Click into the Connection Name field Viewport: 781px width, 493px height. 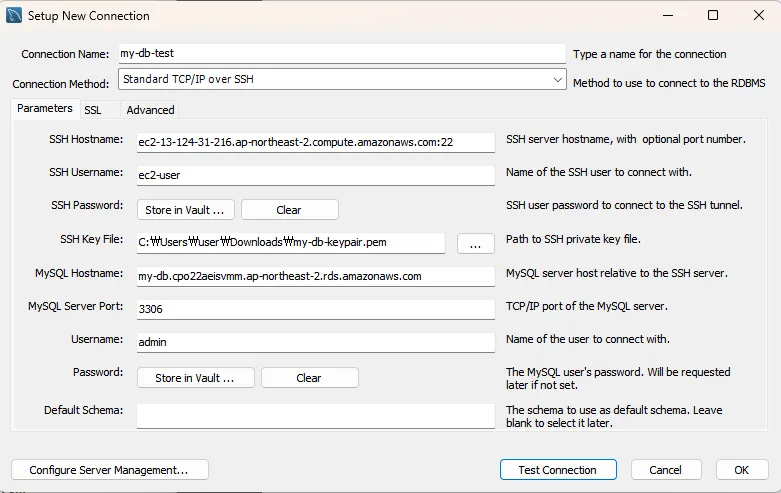click(342, 53)
